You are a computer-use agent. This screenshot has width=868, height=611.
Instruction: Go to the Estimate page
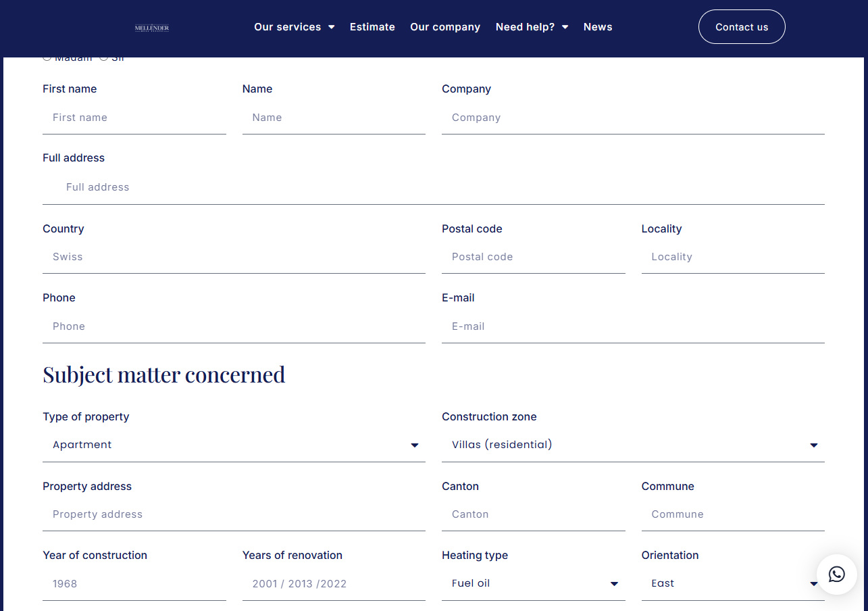(372, 27)
